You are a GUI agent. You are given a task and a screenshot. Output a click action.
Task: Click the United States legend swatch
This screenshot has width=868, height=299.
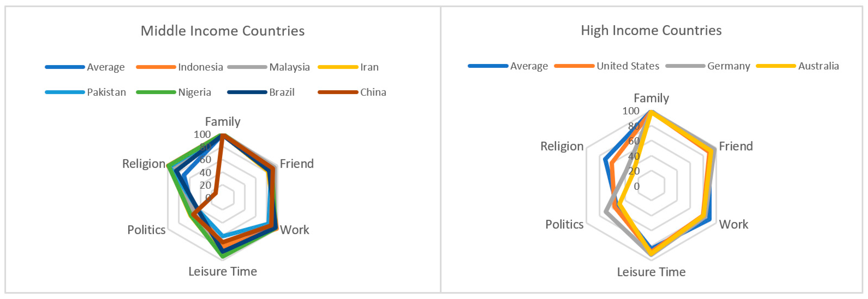[574, 66]
